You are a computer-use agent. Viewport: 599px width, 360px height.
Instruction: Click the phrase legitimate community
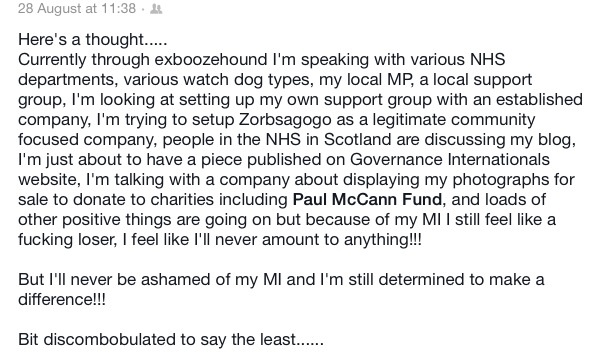tap(454, 120)
